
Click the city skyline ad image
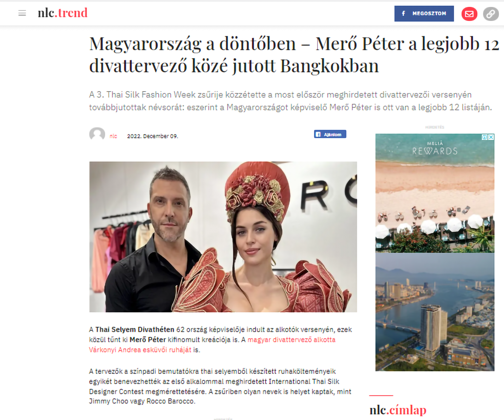435,312
